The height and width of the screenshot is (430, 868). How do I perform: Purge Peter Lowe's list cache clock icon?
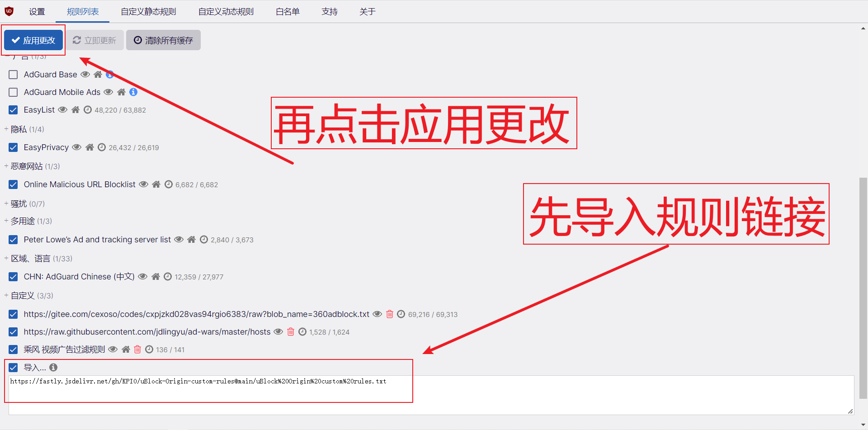pos(204,240)
